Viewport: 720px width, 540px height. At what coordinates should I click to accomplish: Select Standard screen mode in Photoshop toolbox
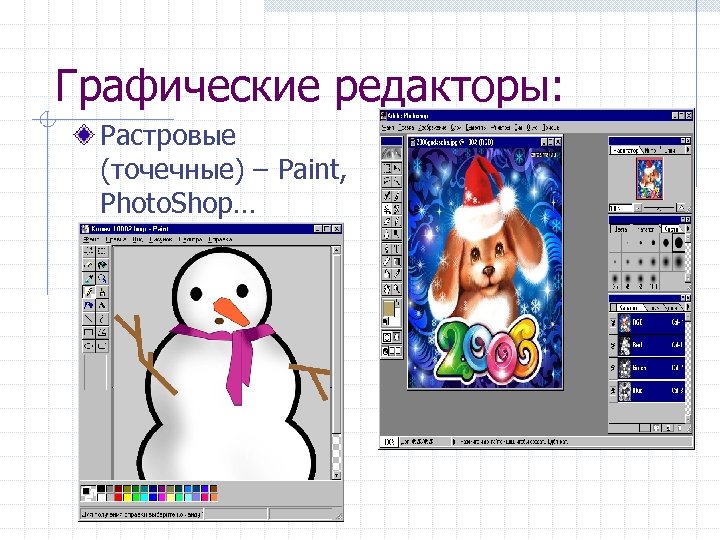point(385,350)
